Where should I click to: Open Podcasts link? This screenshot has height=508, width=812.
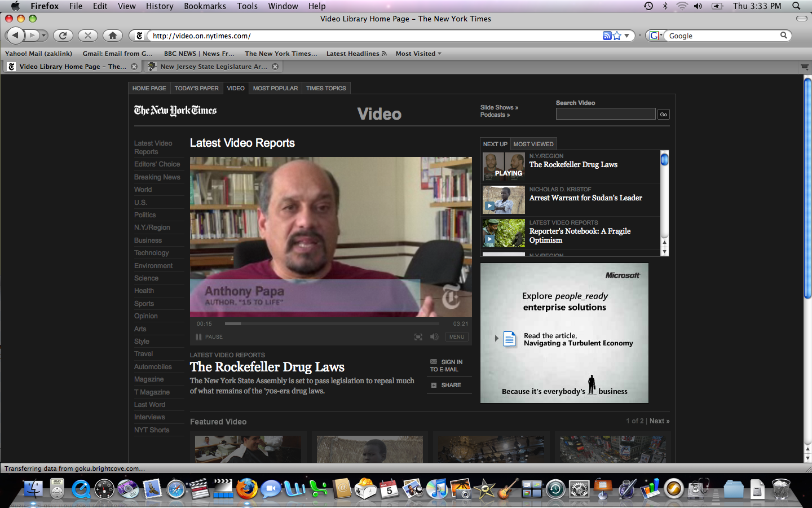click(495, 115)
